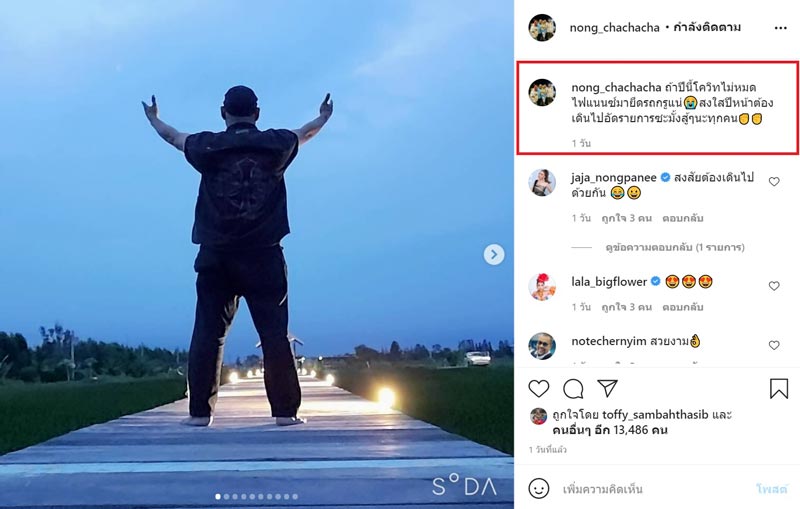Open lala_bigflower username link
Image resolution: width=800 pixels, height=509 pixels.
tap(609, 282)
